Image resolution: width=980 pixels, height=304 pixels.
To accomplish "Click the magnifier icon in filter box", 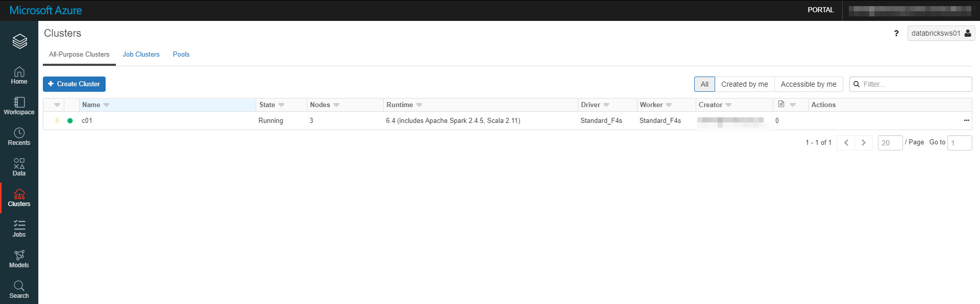I will (x=856, y=84).
